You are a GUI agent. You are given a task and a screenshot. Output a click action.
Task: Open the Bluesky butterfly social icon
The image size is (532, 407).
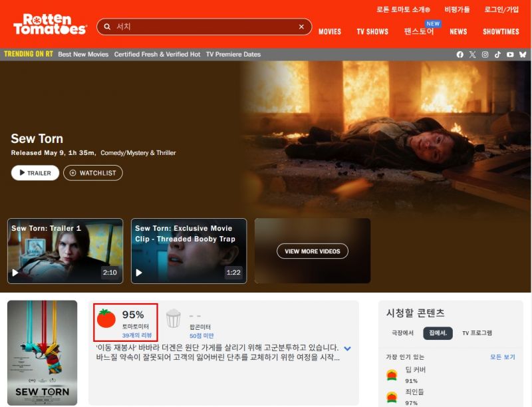[x=523, y=55]
